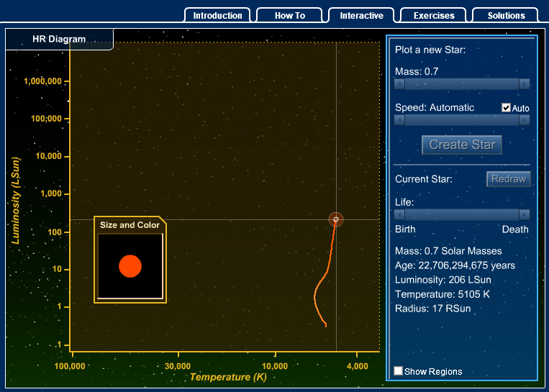Click the Mass: 0.7 Solar Masses readout
This screenshot has height=392, width=549.
[448, 251]
